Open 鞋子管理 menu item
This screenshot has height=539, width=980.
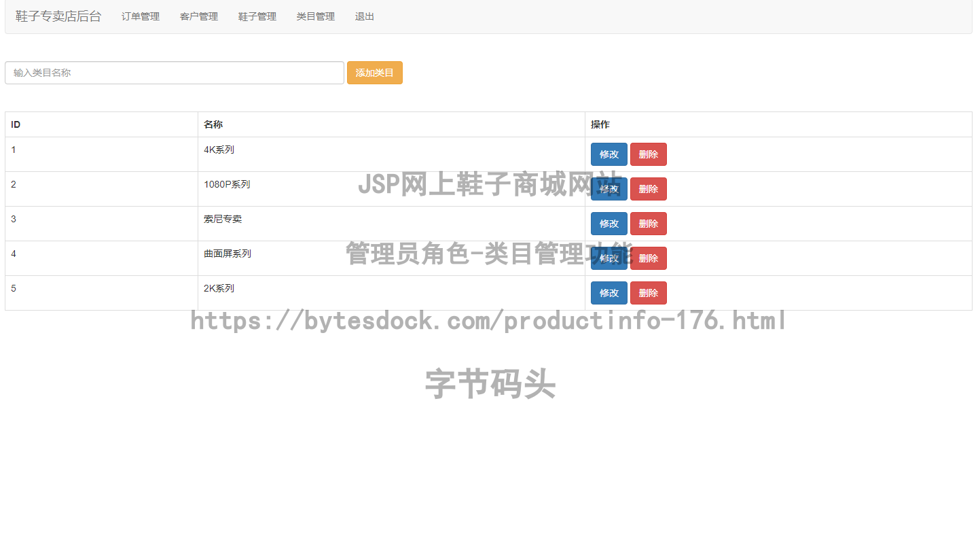[257, 16]
